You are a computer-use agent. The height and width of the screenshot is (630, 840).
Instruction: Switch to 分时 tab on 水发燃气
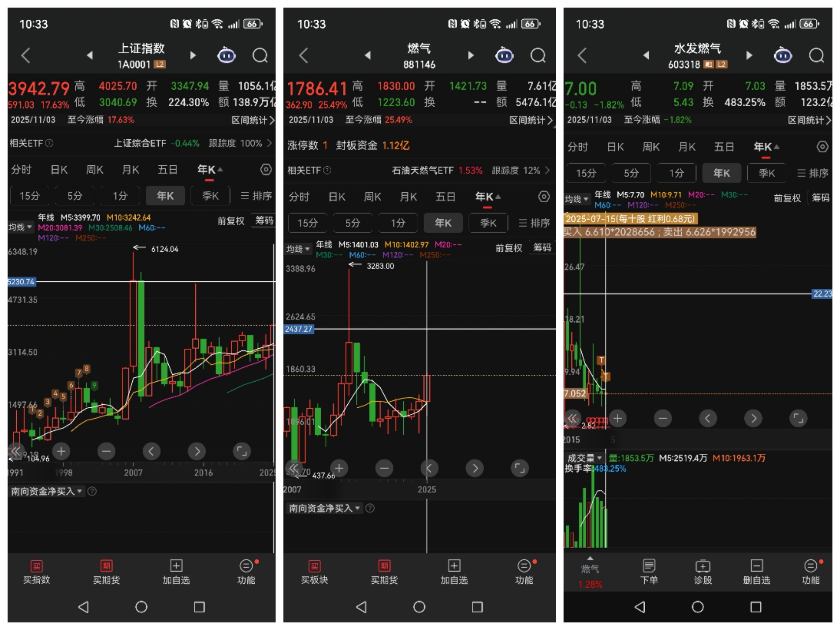coord(577,147)
